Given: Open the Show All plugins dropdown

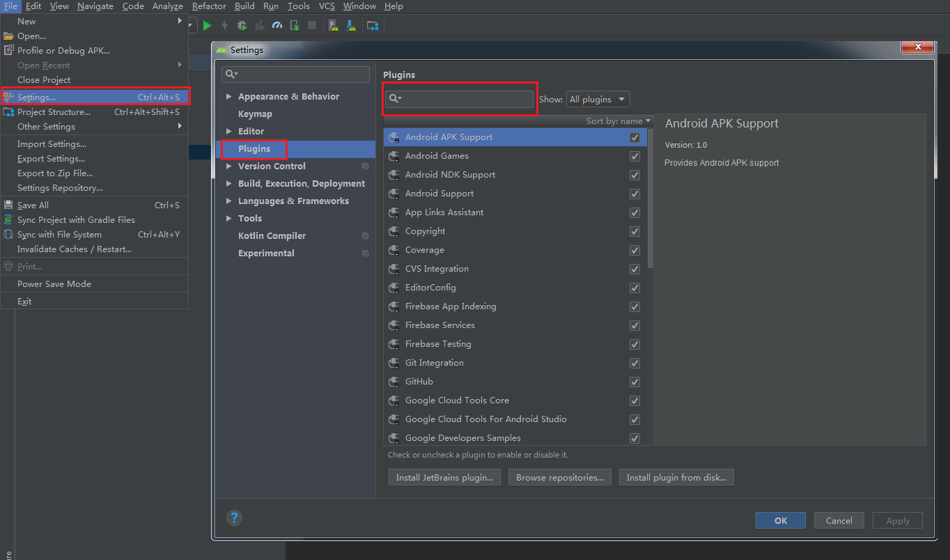Looking at the screenshot, I should click(598, 99).
